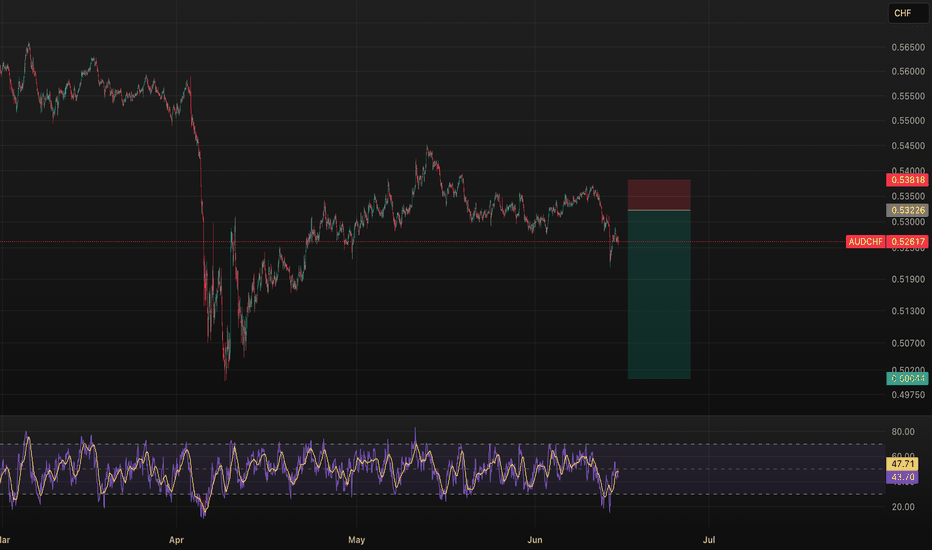This screenshot has height=550, width=932.
Task: Click the 0.55500 price axis value
Action: point(908,96)
